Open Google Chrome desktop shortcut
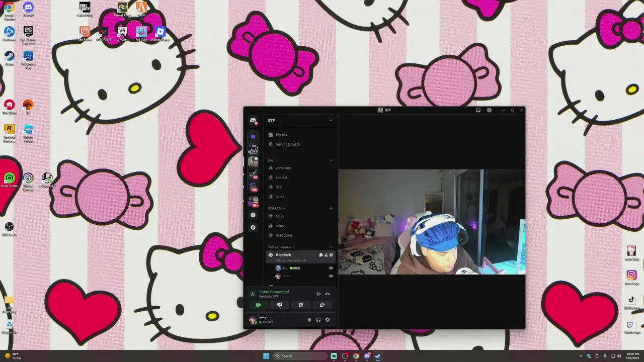The image size is (644, 362). pyautogui.click(x=9, y=10)
